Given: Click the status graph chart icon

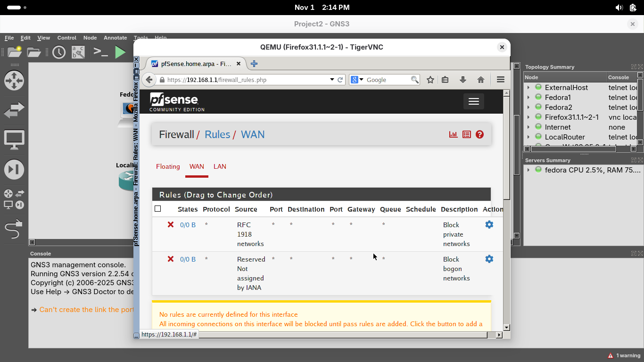Looking at the screenshot, I should 453,134.
